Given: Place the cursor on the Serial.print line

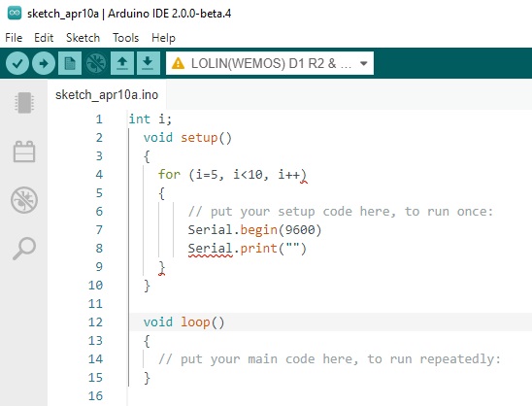Looking at the screenshot, I should pyautogui.click(x=248, y=249).
